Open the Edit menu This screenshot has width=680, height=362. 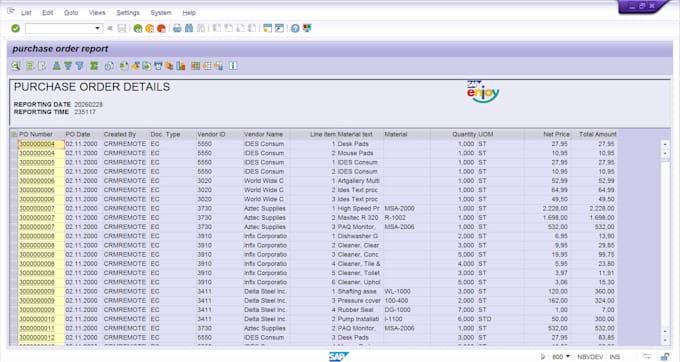coord(48,13)
